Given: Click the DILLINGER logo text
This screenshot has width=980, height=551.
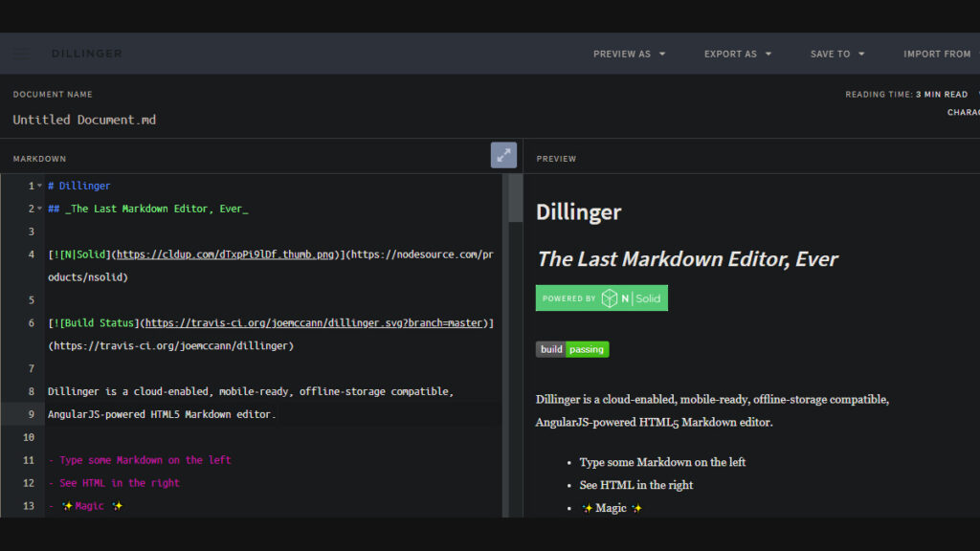Looking at the screenshot, I should pos(87,54).
